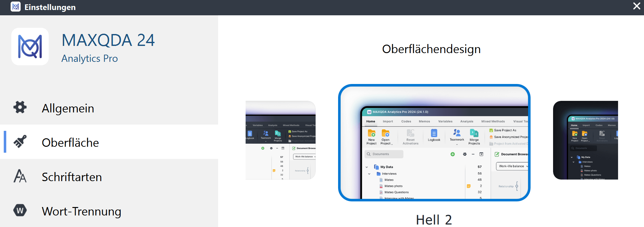This screenshot has height=227, width=644.
Task: Click the MAXQDA 24 product title
Action: [108, 40]
